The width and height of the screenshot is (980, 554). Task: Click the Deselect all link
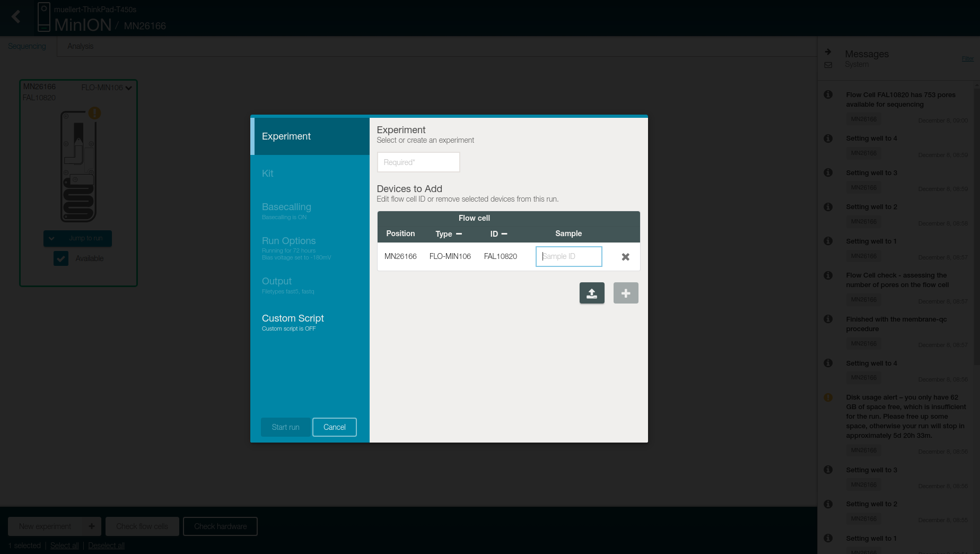[x=106, y=546]
